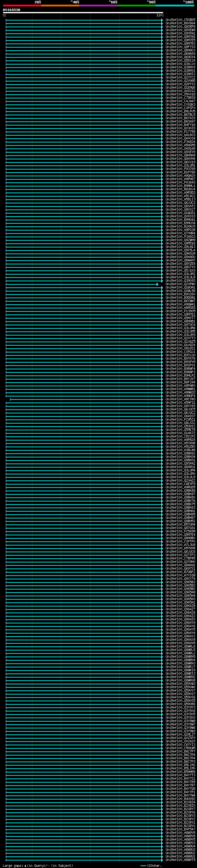Select the UniRef100_Q40034 label
Viewport: 197px width, 868px height.
[x=180, y=139]
